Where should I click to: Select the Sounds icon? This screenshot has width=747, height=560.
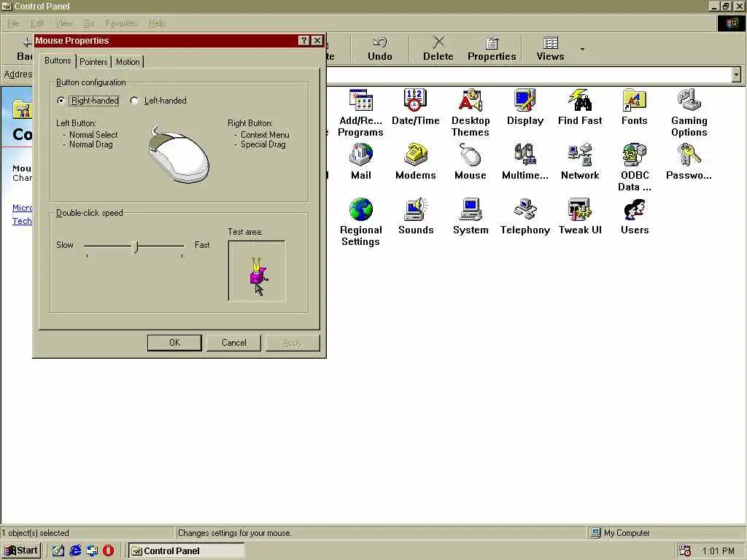(x=415, y=217)
